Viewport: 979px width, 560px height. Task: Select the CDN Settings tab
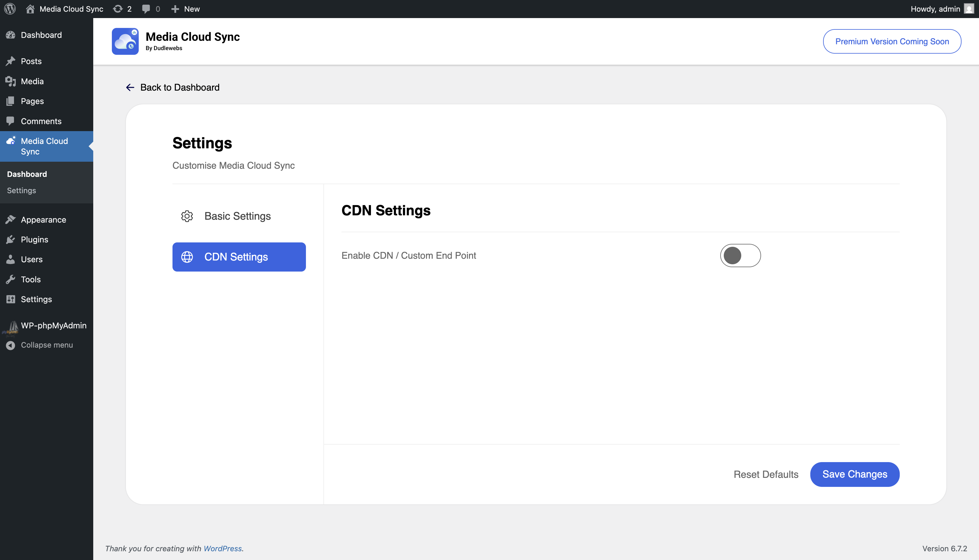(x=239, y=257)
